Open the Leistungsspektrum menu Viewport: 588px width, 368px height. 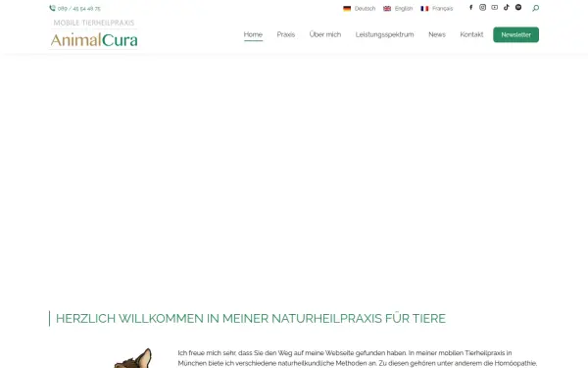pos(385,34)
